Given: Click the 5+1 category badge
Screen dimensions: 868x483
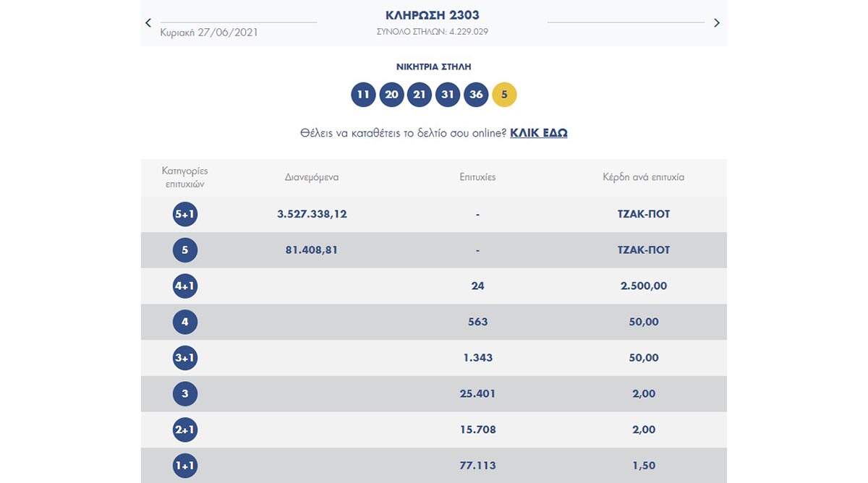Looking at the screenshot, I should coord(185,214).
